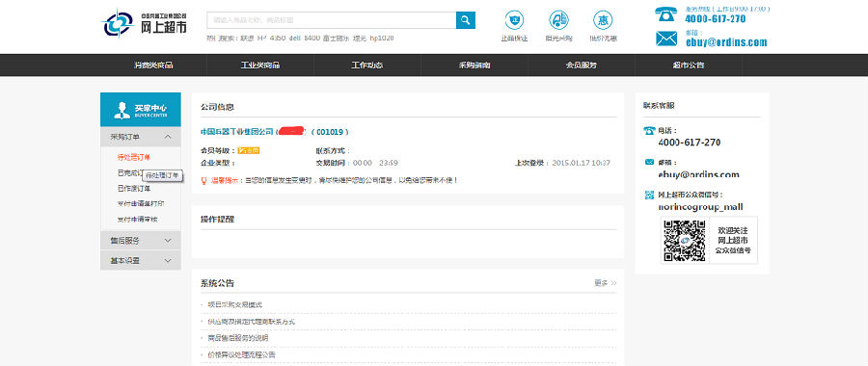Click the gold member level badge

[x=249, y=150]
